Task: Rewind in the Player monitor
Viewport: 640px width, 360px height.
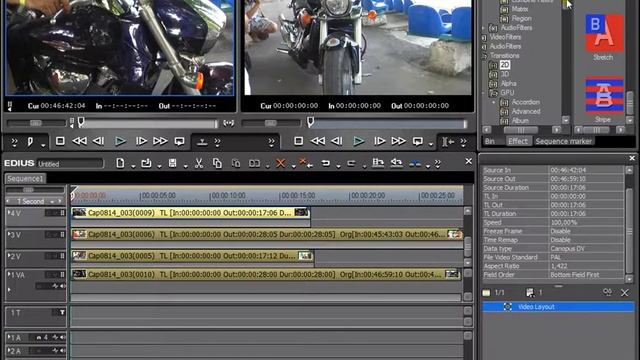Action: pos(79,141)
